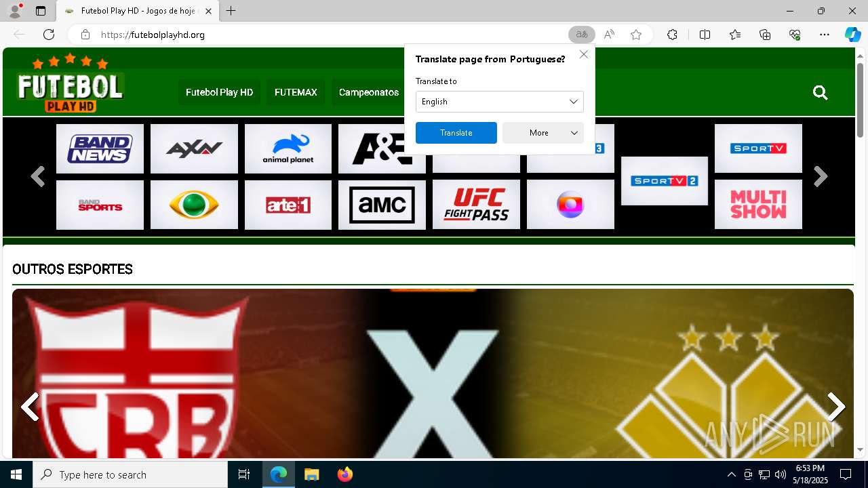Open the tab actions menu icon
The height and width of the screenshot is (488, 868).
(41, 11)
